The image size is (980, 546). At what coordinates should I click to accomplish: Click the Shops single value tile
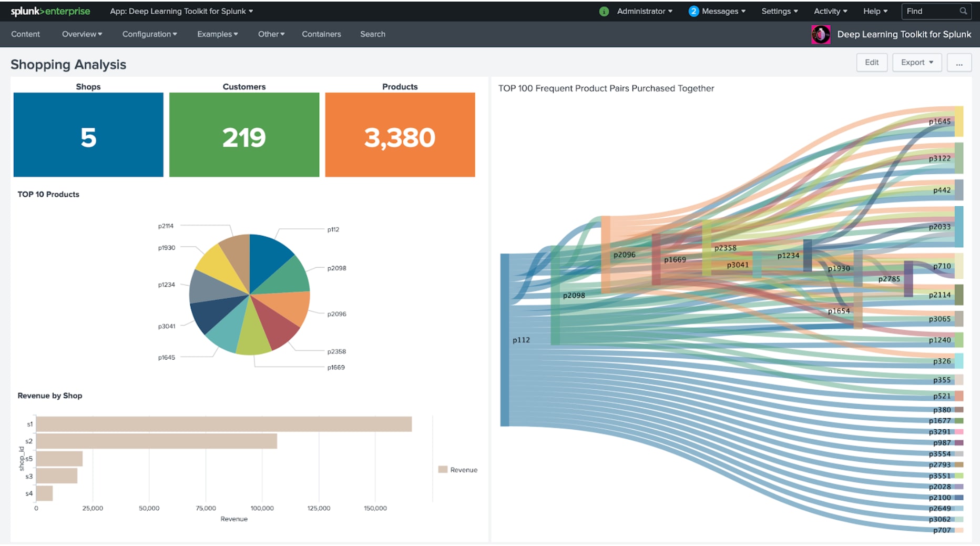point(88,135)
